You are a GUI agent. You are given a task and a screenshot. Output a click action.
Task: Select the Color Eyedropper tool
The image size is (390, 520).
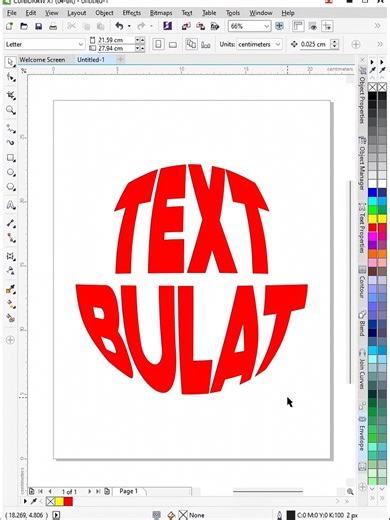[x=11, y=289]
